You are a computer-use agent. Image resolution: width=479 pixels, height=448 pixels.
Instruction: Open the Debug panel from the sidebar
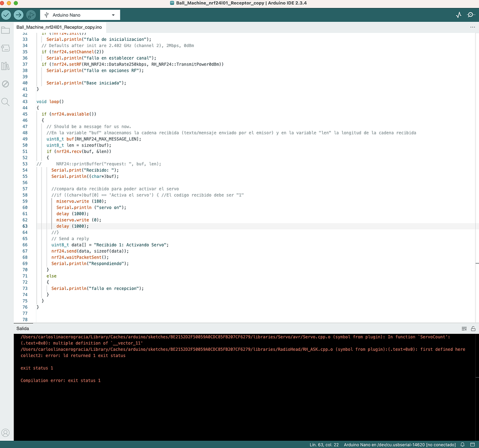click(6, 84)
